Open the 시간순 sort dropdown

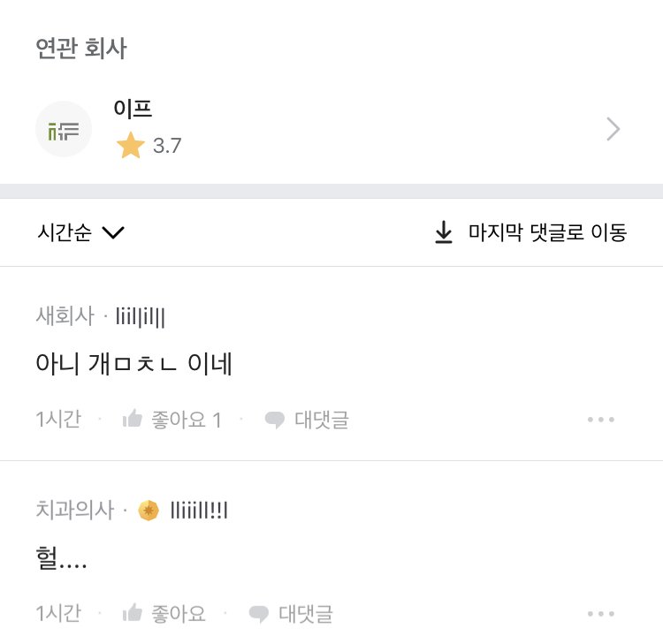coord(81,233)
